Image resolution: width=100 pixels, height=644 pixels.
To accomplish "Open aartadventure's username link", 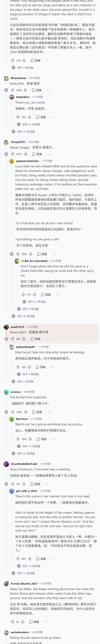I will coord(20,632).
